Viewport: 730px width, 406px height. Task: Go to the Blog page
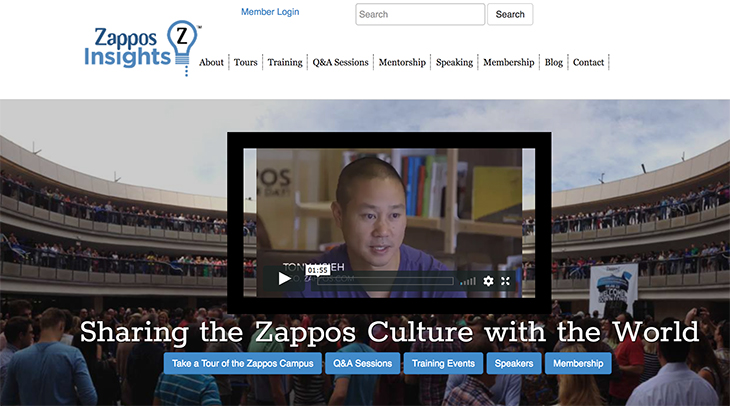[554, 62]
